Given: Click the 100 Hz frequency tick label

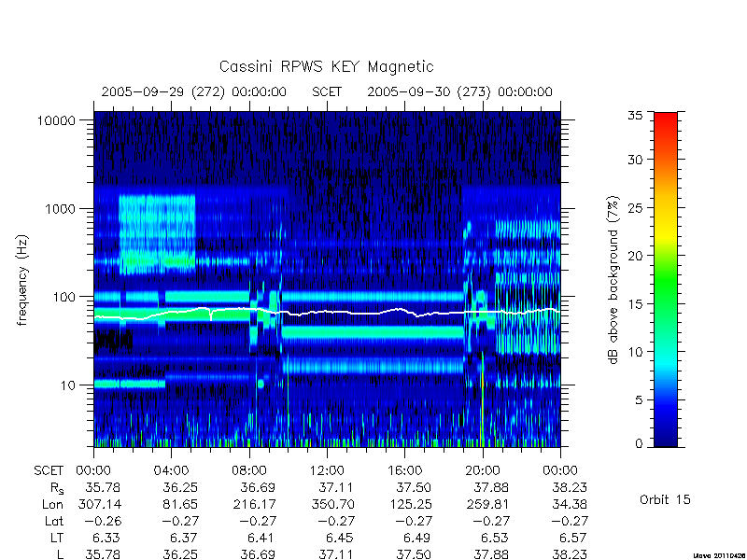Looking at the screenshot, I should [64, 297].
